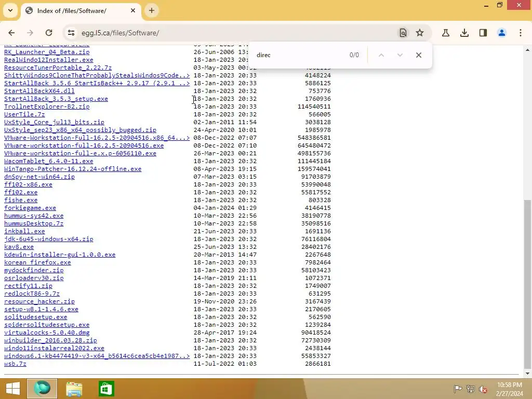Click the taskbar clock and date

coord(510,389)
